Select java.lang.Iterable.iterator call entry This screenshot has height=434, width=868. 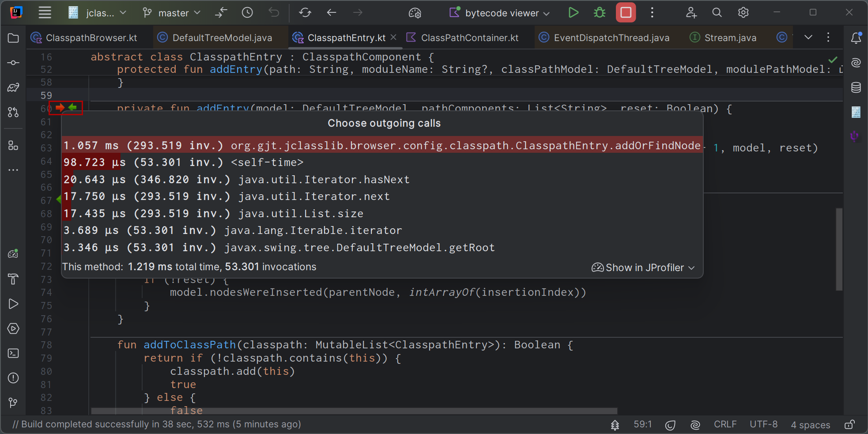[x=382, y=230]
